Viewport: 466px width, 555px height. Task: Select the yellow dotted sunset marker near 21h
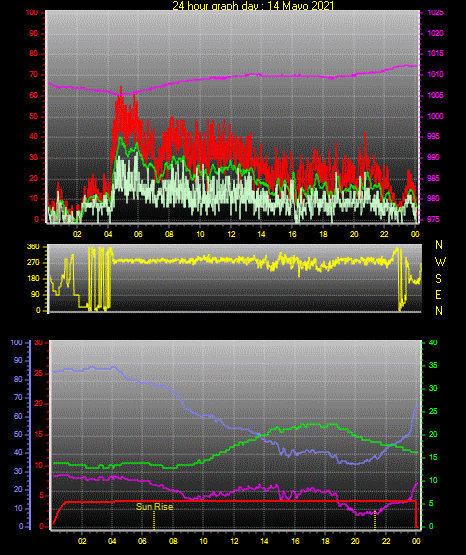[375, 520]
